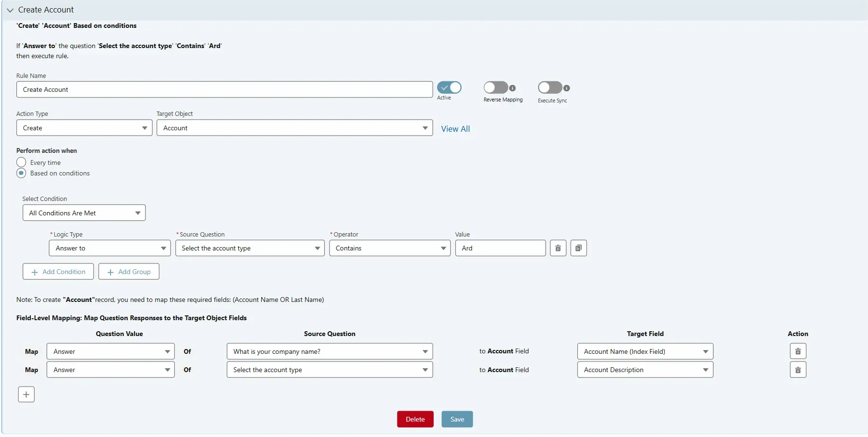Enable Reverse Mapping
Viewport: 868px width, 437px height.
coord(496,87)
